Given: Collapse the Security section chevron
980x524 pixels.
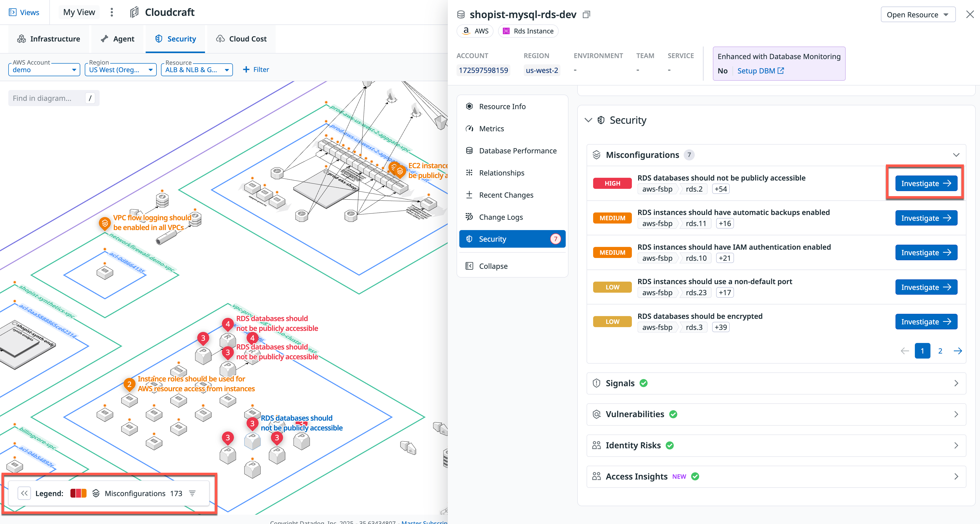Looking at the screenshot, I should (x=588, y=120).
